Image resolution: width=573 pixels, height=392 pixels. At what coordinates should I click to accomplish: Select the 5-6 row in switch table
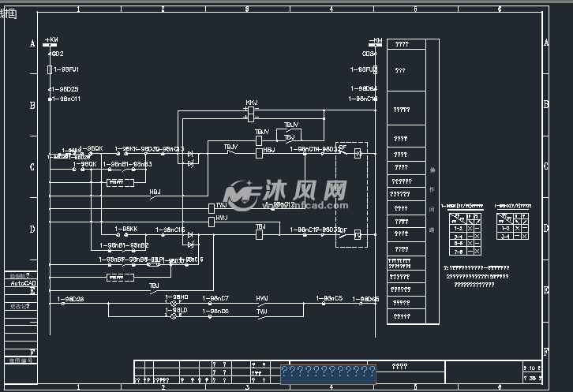pyautogui.click(x=465, y=243)
